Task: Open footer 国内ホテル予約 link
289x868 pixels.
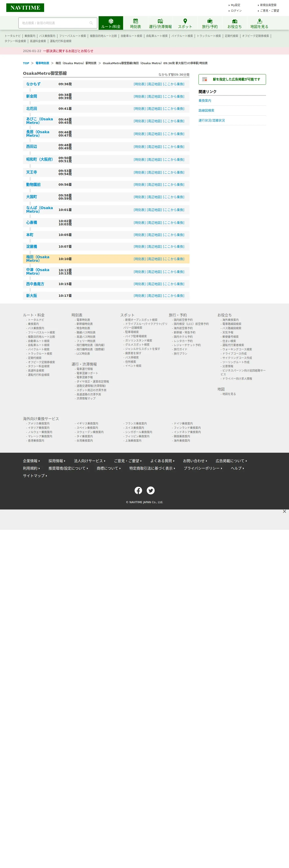Action: pyautogui.click(x=183, y=337)
